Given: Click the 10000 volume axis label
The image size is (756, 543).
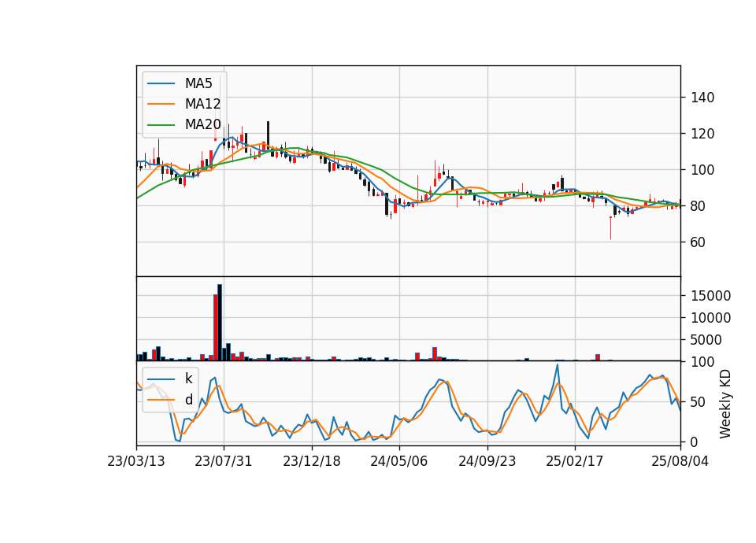Looking at the screenshot, I should [x=710, y=318].
